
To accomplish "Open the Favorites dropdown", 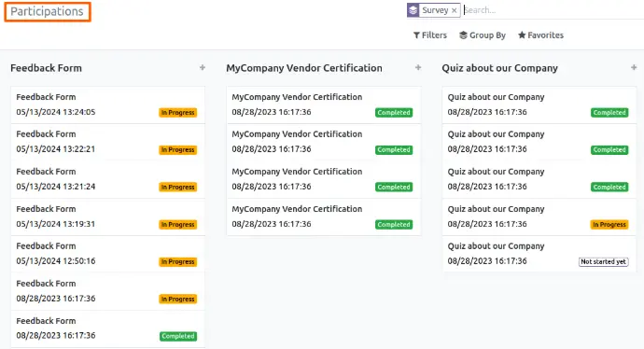I will (540, 35).
